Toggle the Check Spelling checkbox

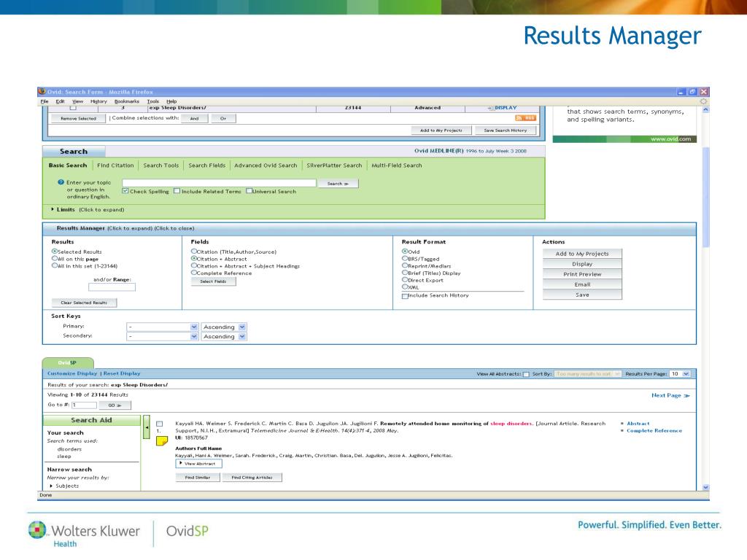tap(125, 191)
